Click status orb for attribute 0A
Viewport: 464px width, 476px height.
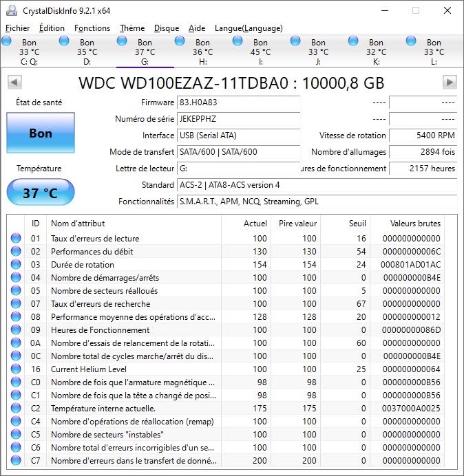tap(16, 343)
